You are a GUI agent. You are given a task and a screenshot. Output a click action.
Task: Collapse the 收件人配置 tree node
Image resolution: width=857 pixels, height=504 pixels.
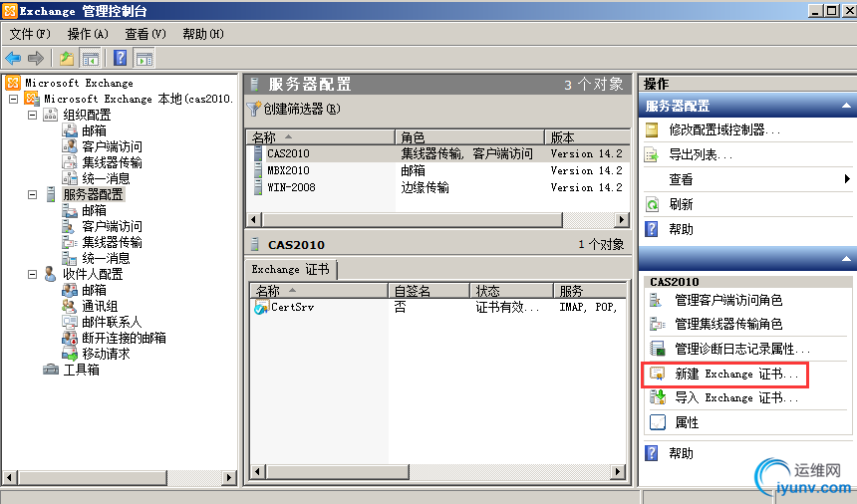coord(32,275)
